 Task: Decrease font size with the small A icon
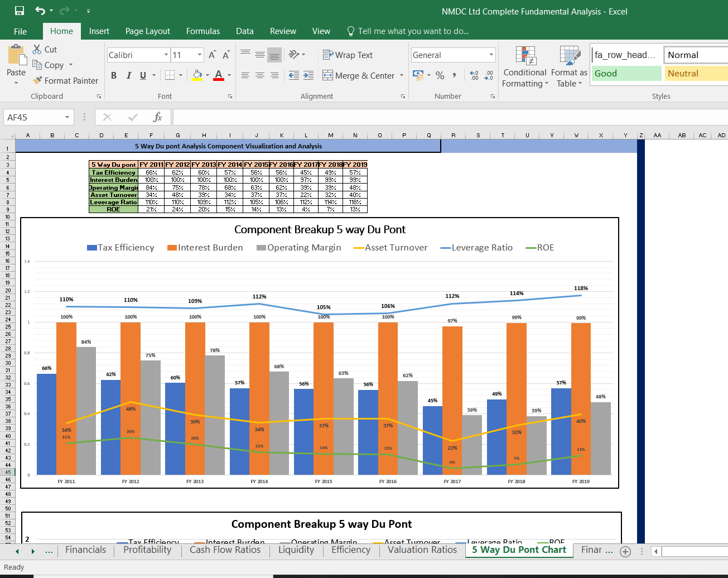[x=226, y=55]
